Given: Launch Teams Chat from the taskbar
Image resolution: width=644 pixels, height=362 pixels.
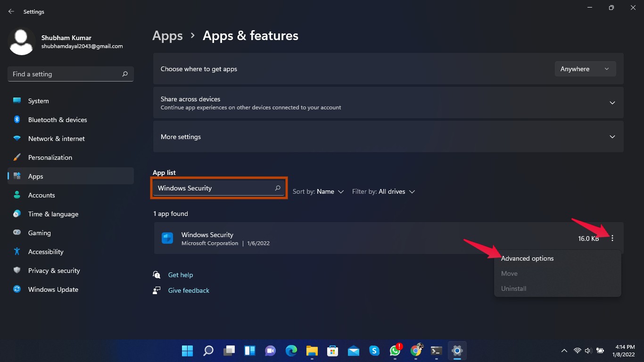Looking at the screenshot, I should coord(270,351).
